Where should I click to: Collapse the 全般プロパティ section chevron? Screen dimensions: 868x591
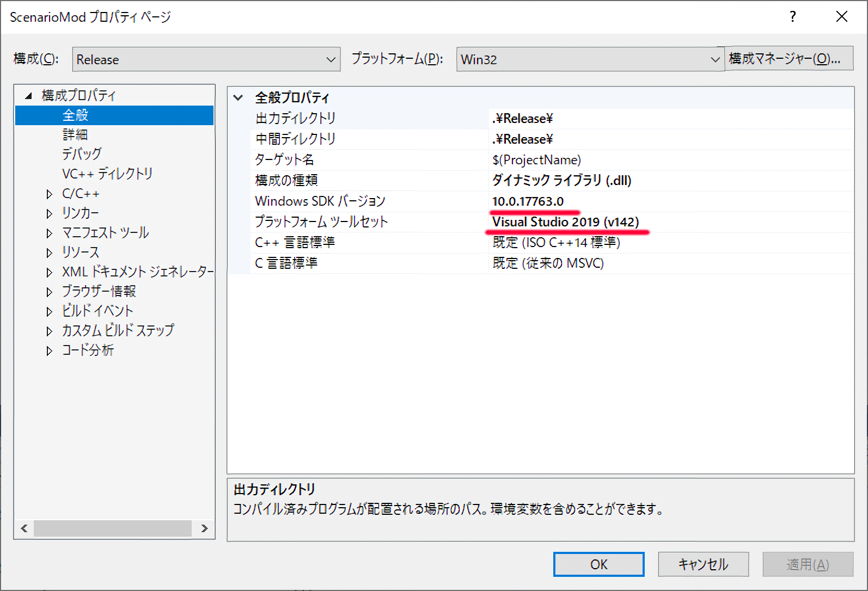[x=238, y=98]
